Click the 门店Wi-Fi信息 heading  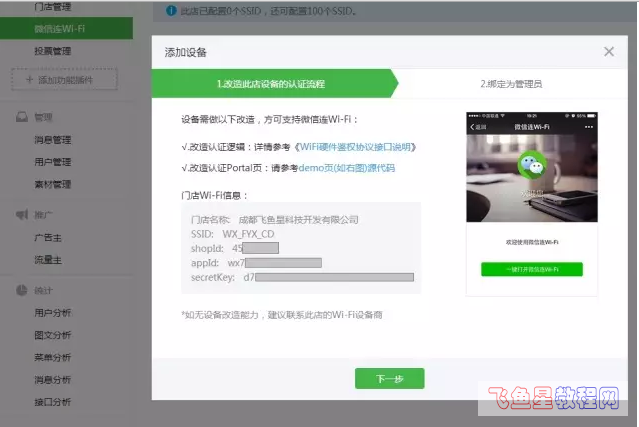coord(214,196)
